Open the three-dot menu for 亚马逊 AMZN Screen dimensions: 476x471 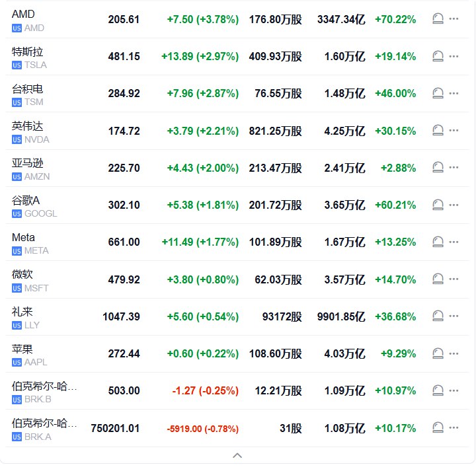(x=454, y=167)
